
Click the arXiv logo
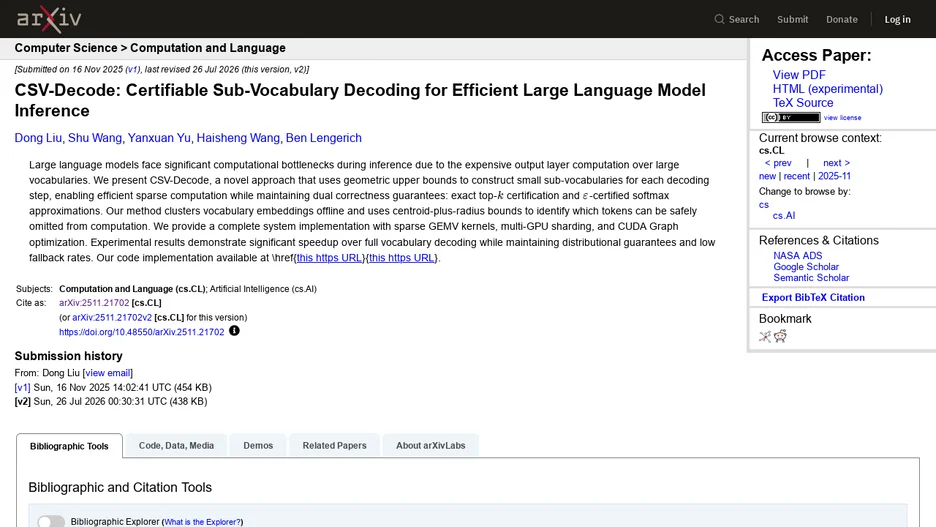click(x=49, y=19)
